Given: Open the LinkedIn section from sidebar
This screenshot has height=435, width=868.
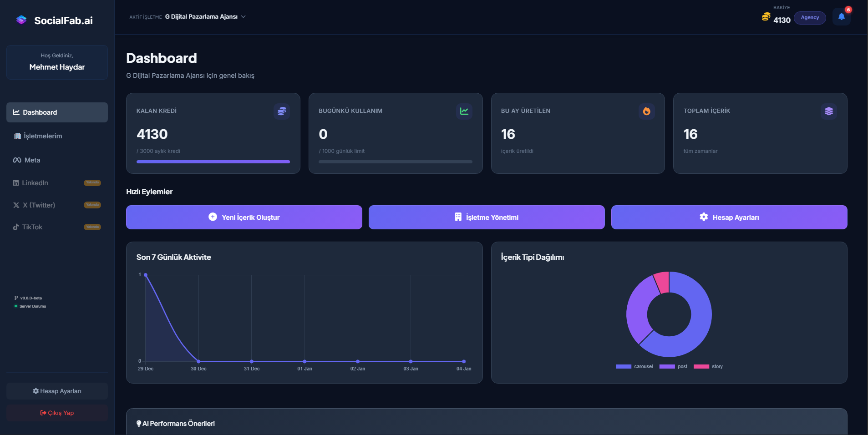Looking at the screenshot, I should [35, 182].
